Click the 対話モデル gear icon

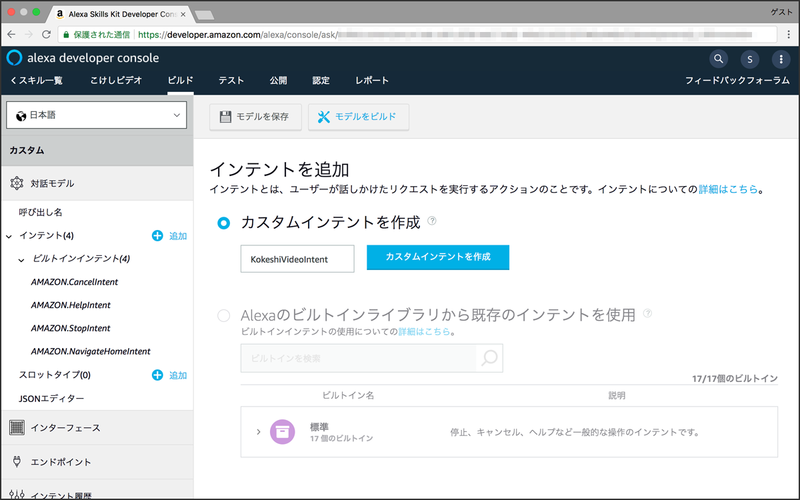tap(17, 183)
